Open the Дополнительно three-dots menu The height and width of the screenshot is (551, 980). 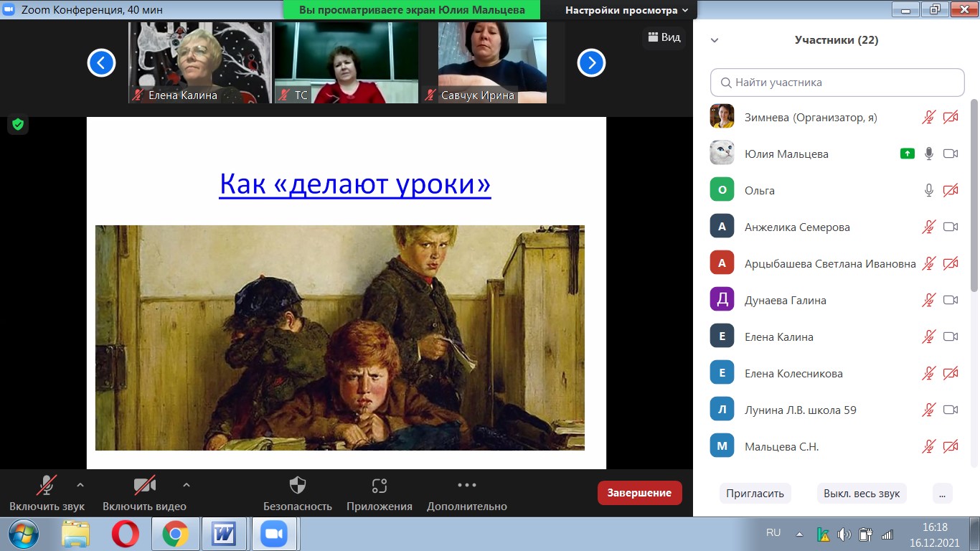coord(466,486)
